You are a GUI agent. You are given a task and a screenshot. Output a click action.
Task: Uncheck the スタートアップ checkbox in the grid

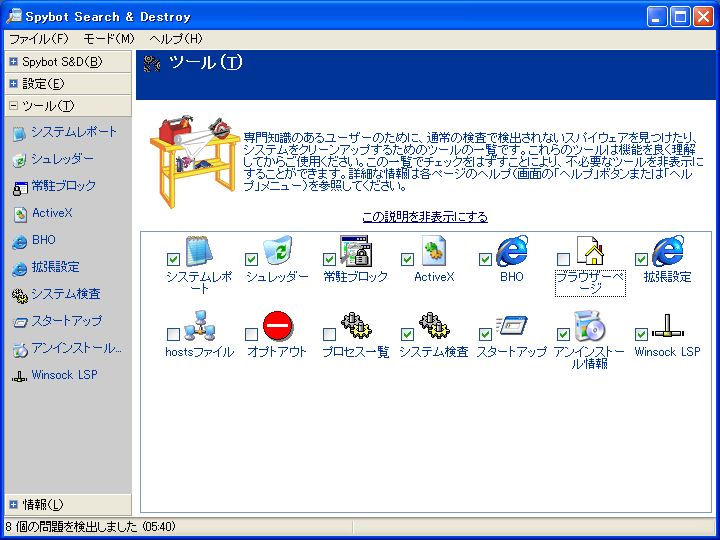[x=485, y=334]
